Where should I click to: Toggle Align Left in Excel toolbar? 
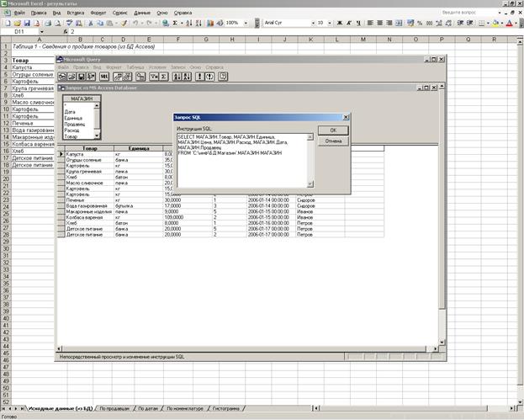pos(370,23)
